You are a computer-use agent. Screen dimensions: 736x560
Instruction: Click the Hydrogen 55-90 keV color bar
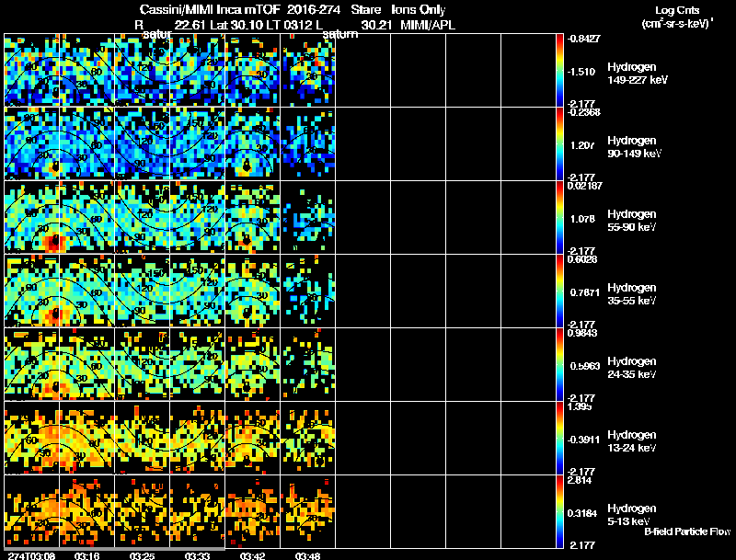pyautogui.click(x=559, y=217)
